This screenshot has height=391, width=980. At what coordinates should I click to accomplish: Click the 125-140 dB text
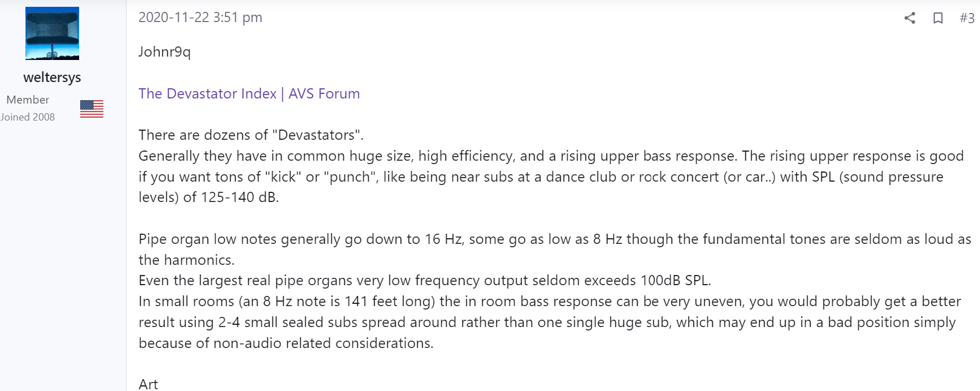point(240,197)
